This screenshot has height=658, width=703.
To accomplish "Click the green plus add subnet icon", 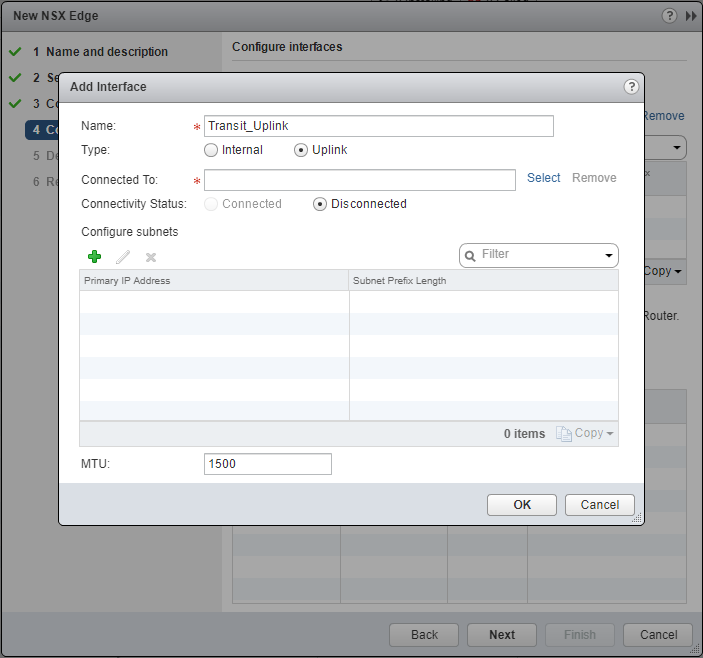I will point(95,257).
